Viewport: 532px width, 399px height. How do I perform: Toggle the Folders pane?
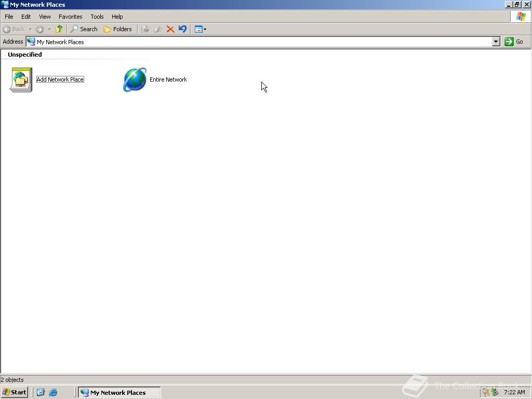[x=117, y=29]
